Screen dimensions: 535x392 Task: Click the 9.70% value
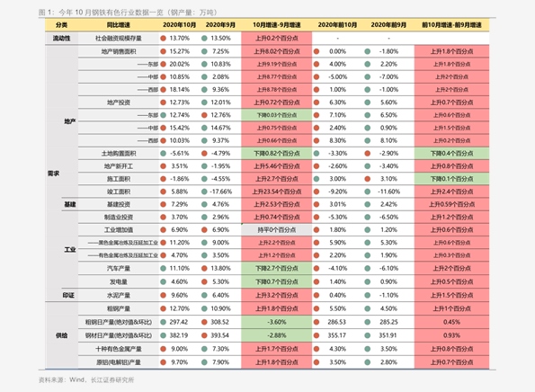[x=180, y=362]
